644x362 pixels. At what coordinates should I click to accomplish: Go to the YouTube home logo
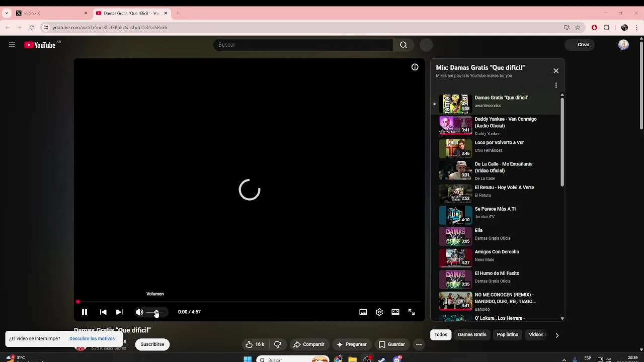pos(40,45)
